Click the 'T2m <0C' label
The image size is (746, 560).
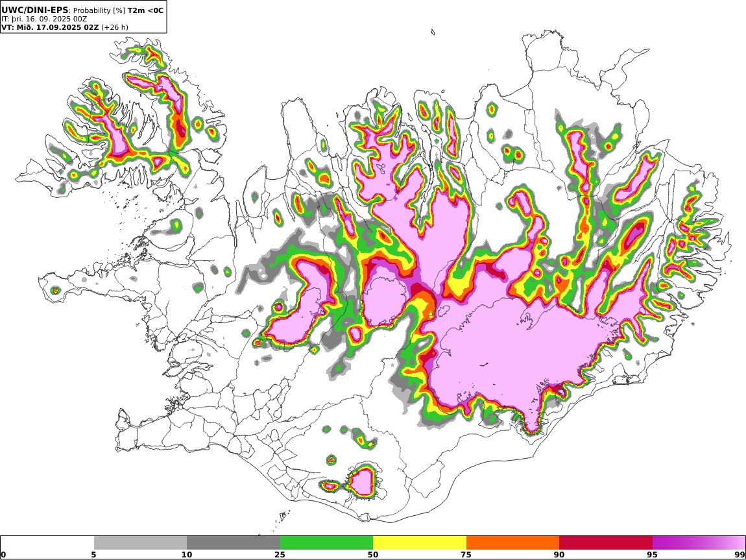click(x=145, y=10)
